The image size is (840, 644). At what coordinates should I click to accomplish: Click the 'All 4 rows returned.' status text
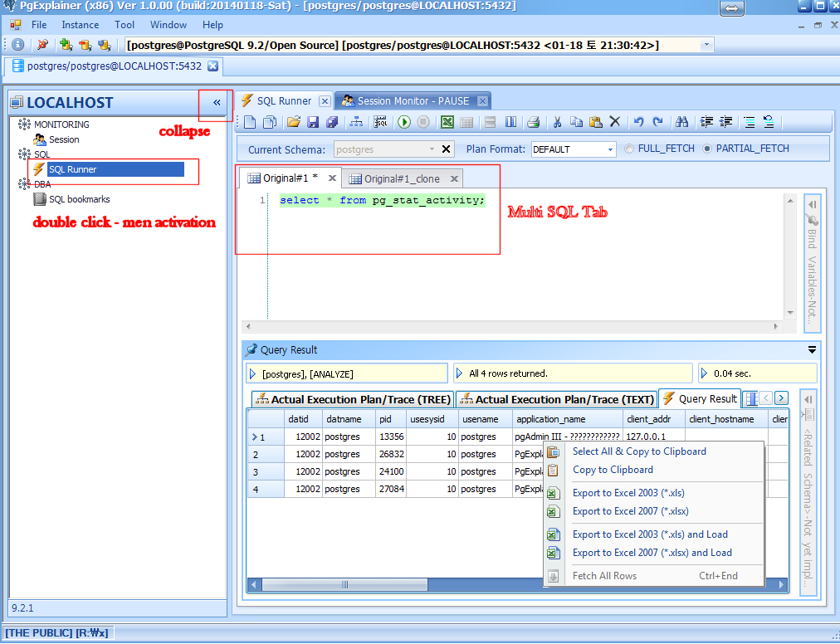(x=508, y=373)
